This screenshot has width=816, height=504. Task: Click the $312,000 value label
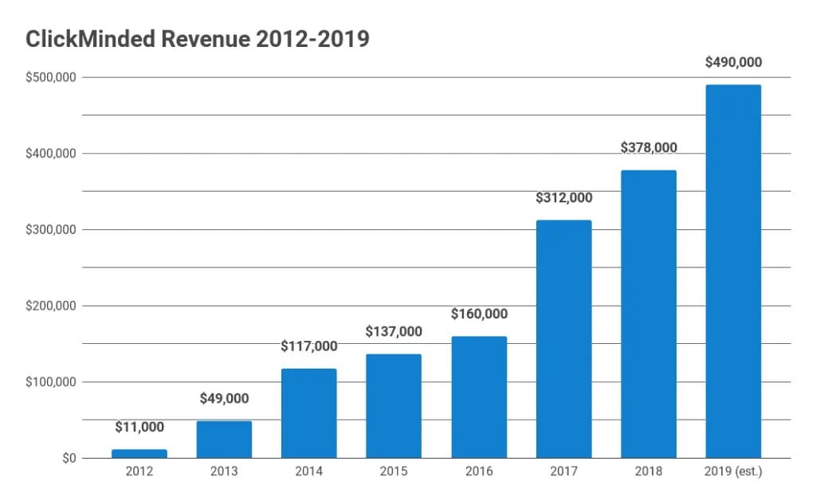pos(563,197)
